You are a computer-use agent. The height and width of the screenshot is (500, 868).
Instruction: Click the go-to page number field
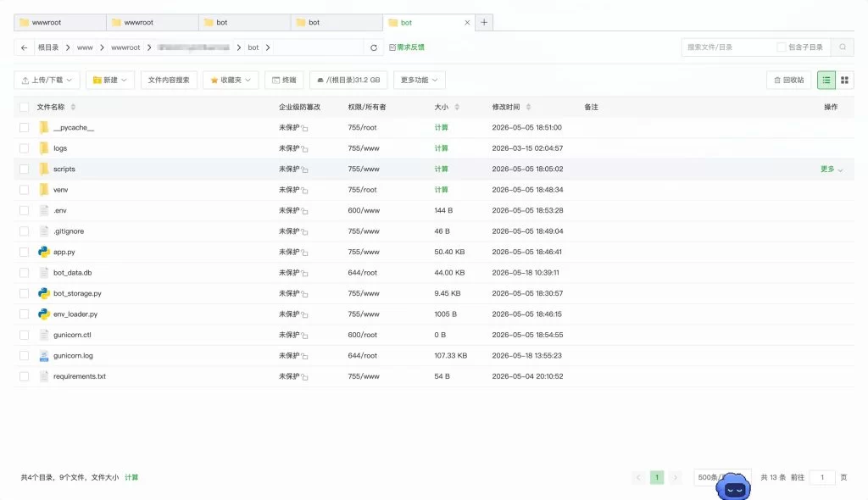coord(822,477)
